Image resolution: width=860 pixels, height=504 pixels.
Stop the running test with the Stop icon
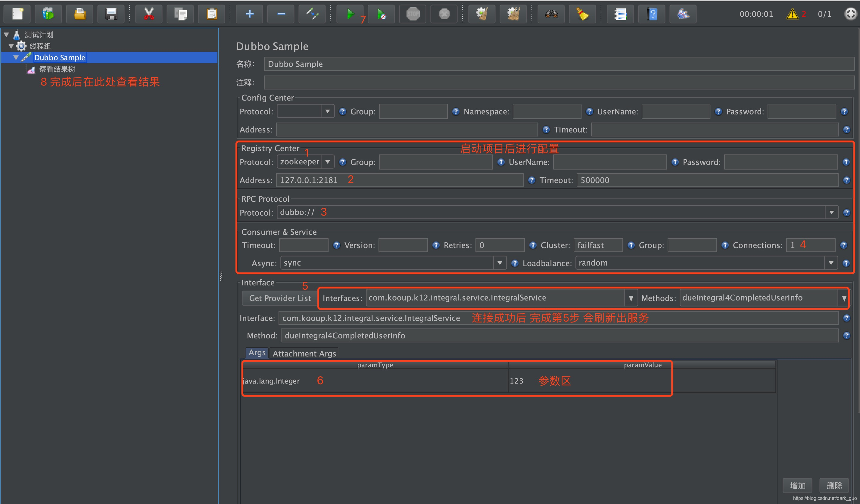click(413, 14)
